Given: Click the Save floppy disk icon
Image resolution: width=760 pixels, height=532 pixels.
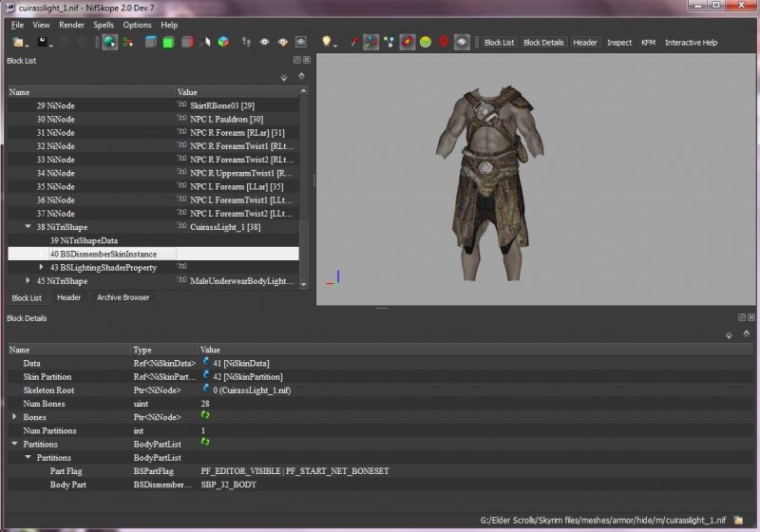Looking at the screenshot, I should point(43,42).
